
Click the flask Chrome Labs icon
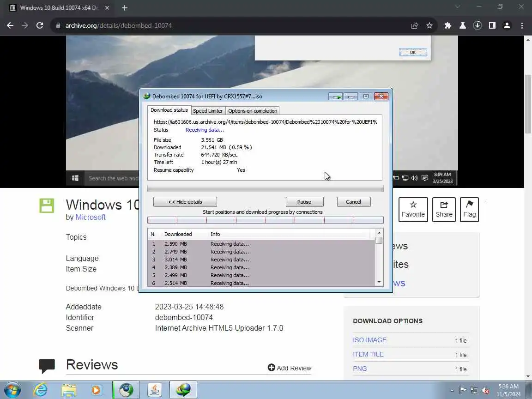click(x=462, y=25)
